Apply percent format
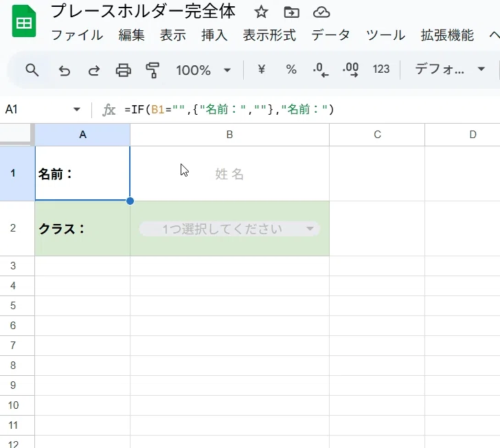Screen dimensions: 500x448 click(291, 69)
